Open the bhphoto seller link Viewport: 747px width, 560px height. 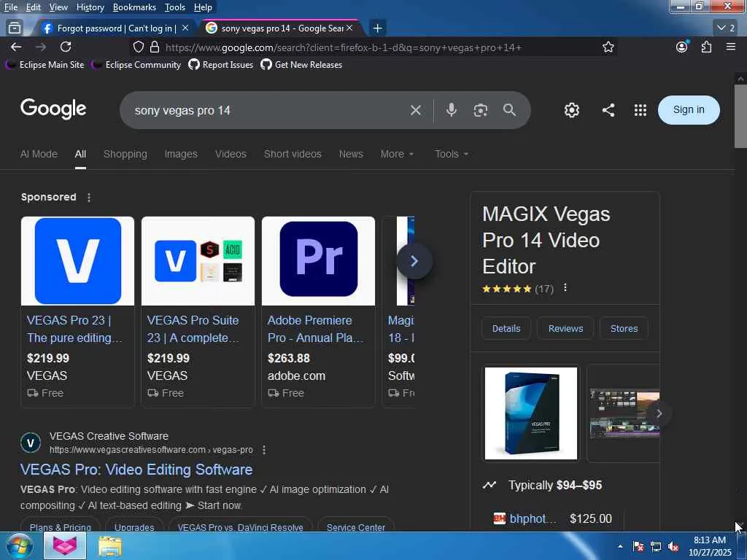[x=533, y=518]
